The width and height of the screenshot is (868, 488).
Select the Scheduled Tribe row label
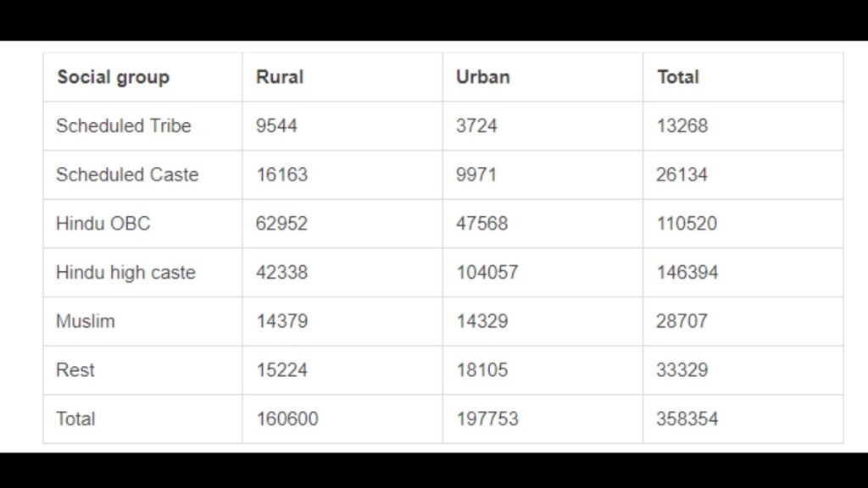(124, 126)
